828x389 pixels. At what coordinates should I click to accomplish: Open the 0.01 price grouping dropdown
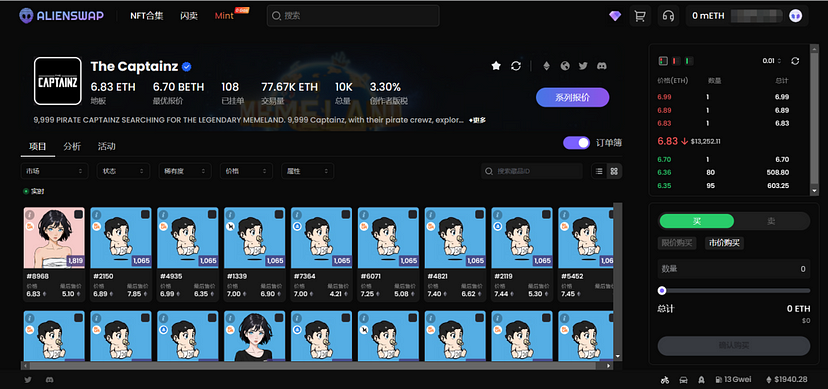[x=771, y=61]
